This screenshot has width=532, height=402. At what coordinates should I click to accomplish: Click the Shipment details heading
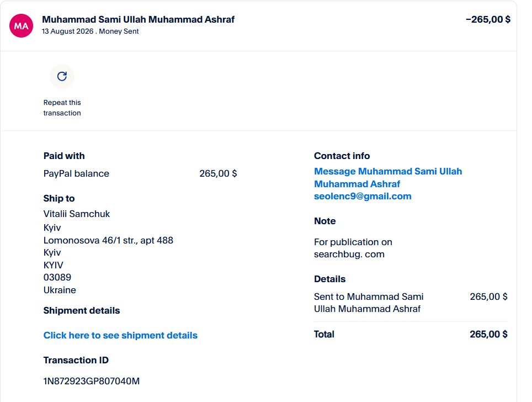pyautogui.click(x=82, y=311)
